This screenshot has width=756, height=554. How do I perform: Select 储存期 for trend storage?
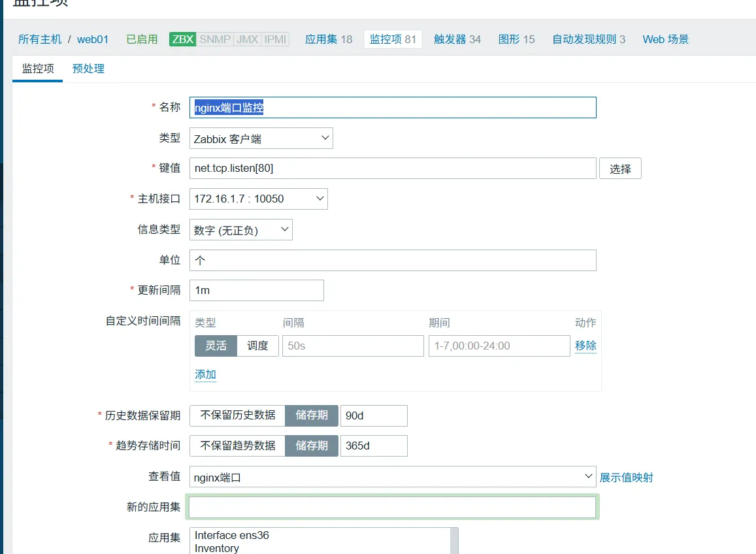pos(312,446)
